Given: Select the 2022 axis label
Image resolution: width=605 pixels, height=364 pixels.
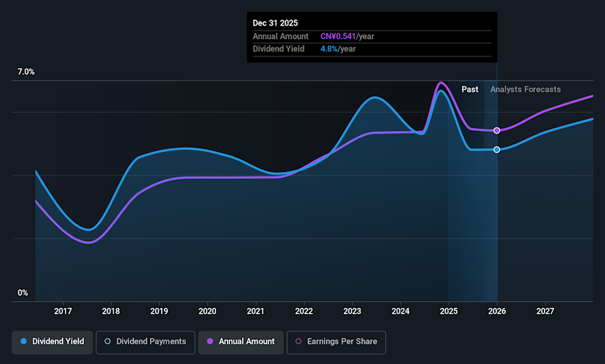Looking at the screenshot, I should 304,311.
